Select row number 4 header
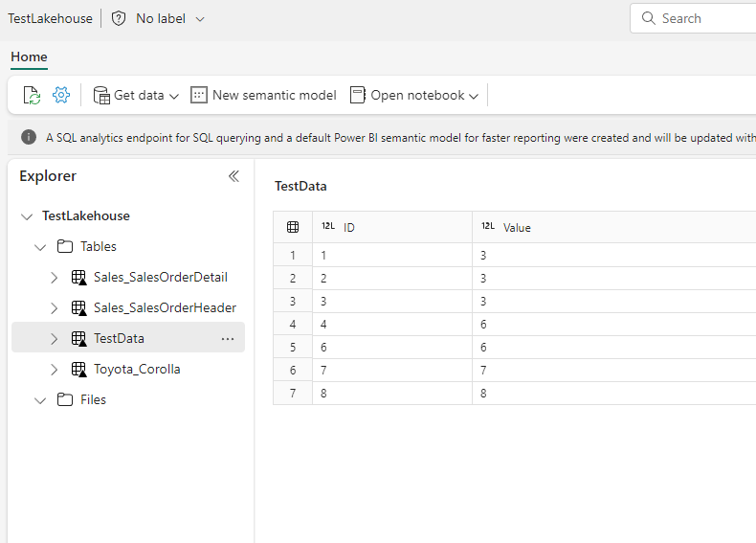756x543 pixels. pyautogui.click(x=293, y=324)
